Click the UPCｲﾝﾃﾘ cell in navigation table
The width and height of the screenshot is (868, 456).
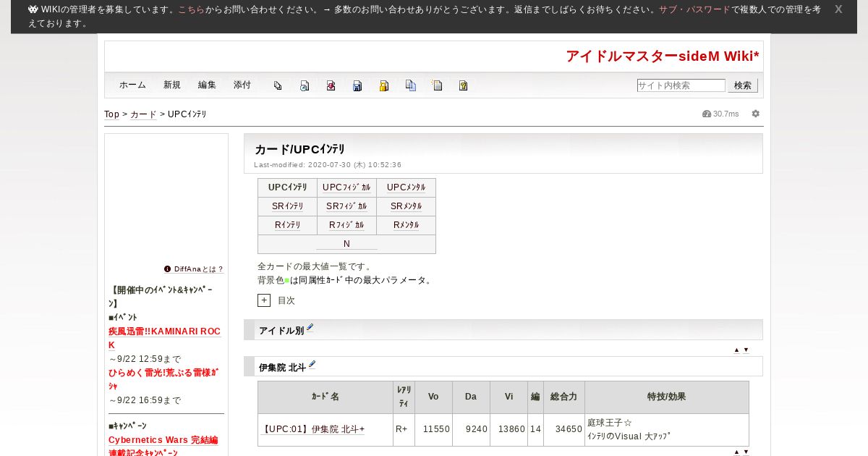pyautogui.click(x=287, y=187)
